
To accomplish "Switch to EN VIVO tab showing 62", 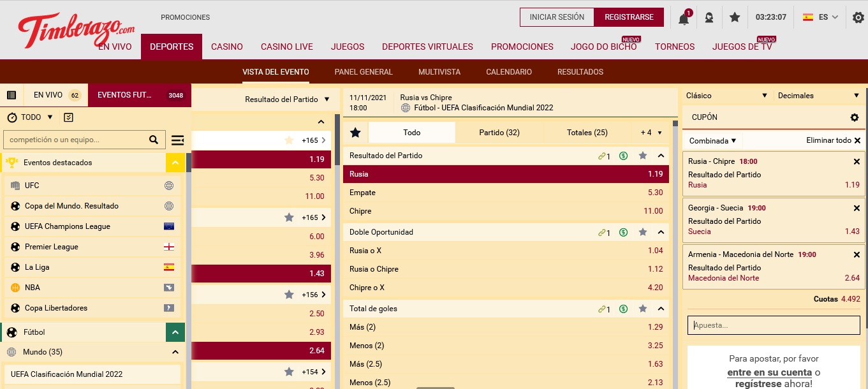I will tap(56, 95).
